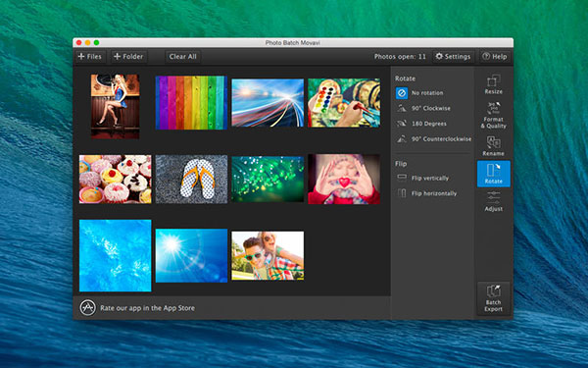Viewport: 588px width, 368px height.
Task: Open the Adjust tool panel
Action: [494, 201]
